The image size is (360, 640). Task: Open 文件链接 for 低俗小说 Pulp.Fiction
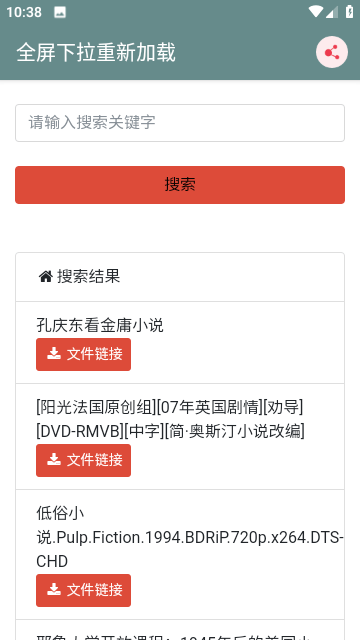pos(83,590)
